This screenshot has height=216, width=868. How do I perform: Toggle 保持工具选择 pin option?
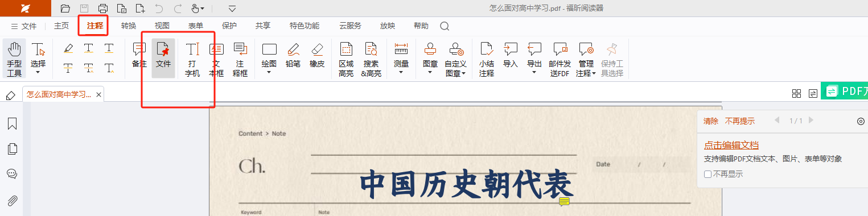[612, 59]
